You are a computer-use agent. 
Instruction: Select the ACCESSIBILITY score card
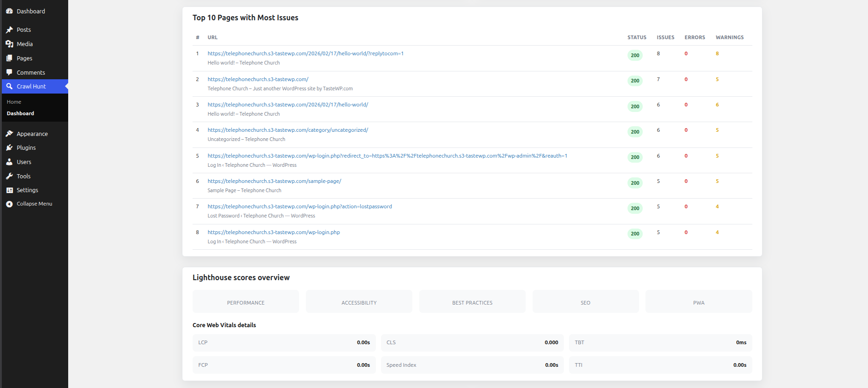(359, 301)
